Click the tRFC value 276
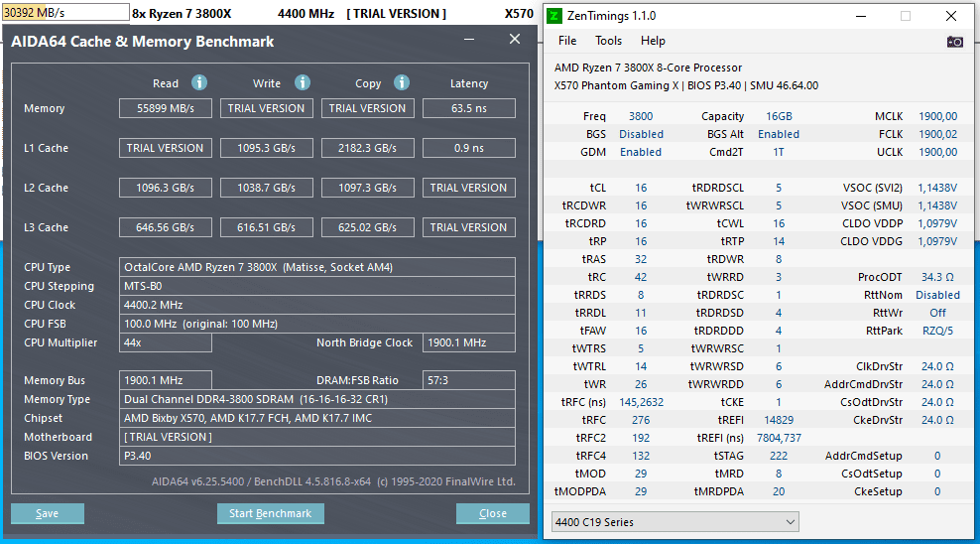Viewport: 980px width, 544px height. (x=641, y=420)
